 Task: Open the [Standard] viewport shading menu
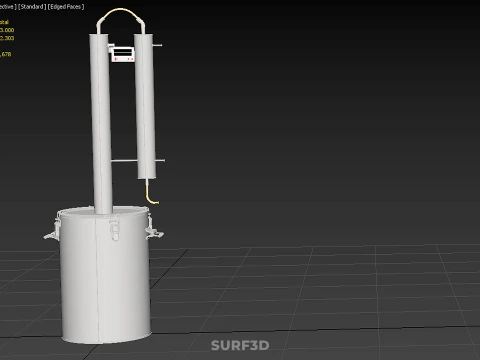(32, 7)
